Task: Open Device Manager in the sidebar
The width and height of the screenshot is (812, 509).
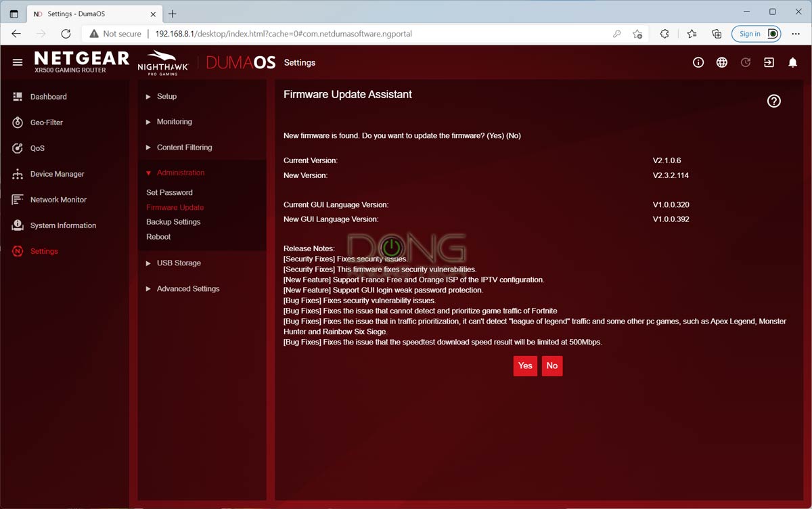Action: click(57, 174)
